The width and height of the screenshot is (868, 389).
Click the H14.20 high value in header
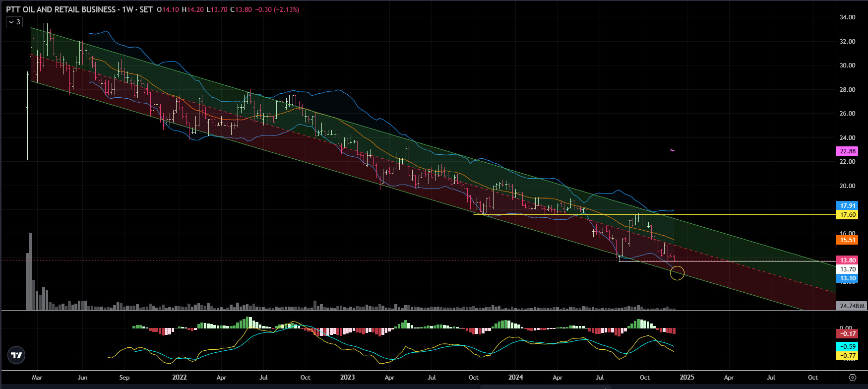click(192, 9)
